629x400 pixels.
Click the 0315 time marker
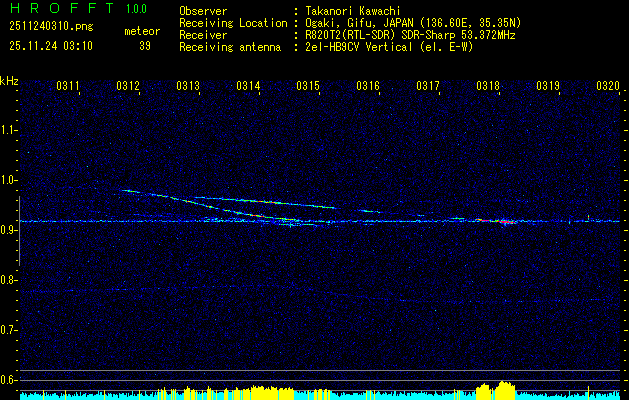pos(308,86)
